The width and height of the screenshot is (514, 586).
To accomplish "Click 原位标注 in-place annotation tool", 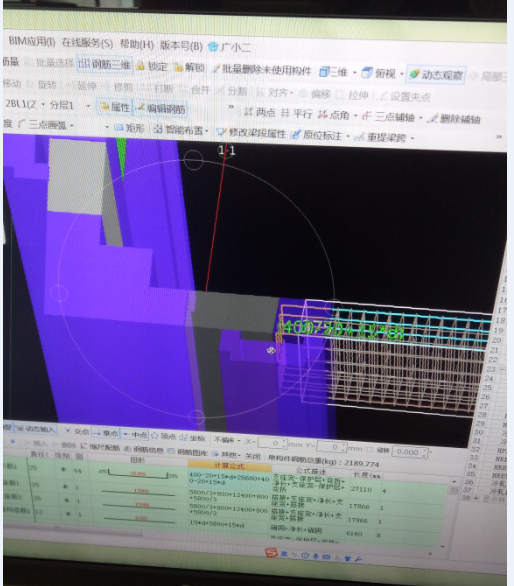I will (317, 135).
